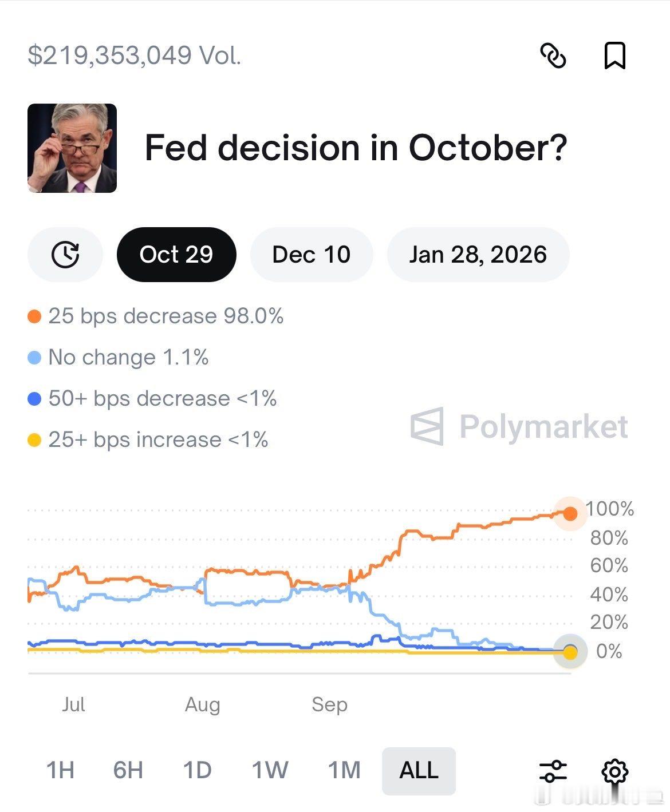
Task: Bookmark this market
Action: tap(616, 57)
